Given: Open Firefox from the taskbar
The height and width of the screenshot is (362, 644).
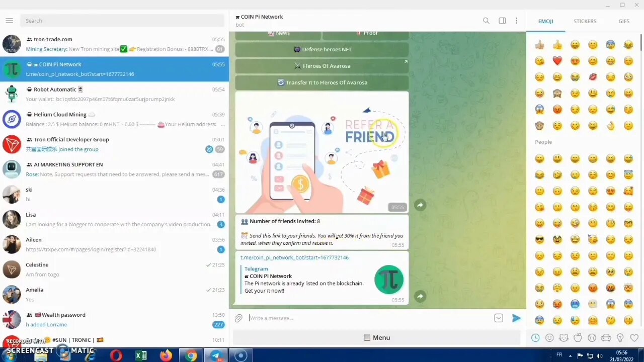Looking at the screenshot, I should click(x=166, y=355).
